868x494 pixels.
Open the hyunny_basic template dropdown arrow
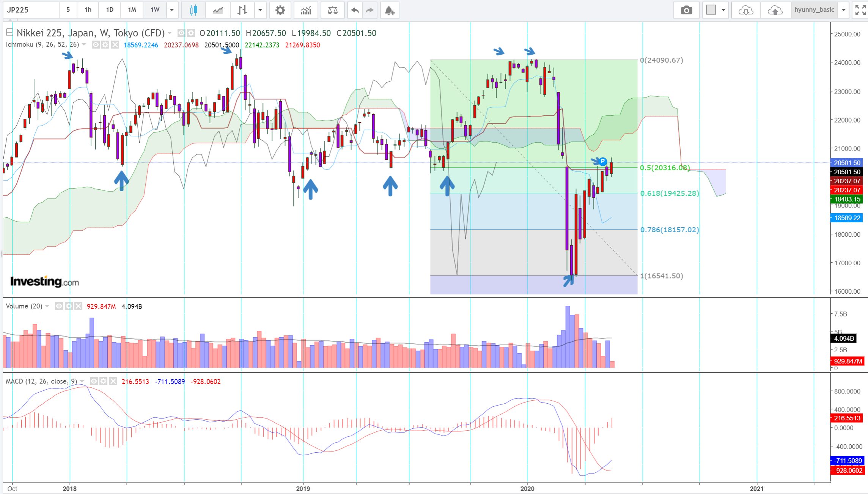[844, 10]
